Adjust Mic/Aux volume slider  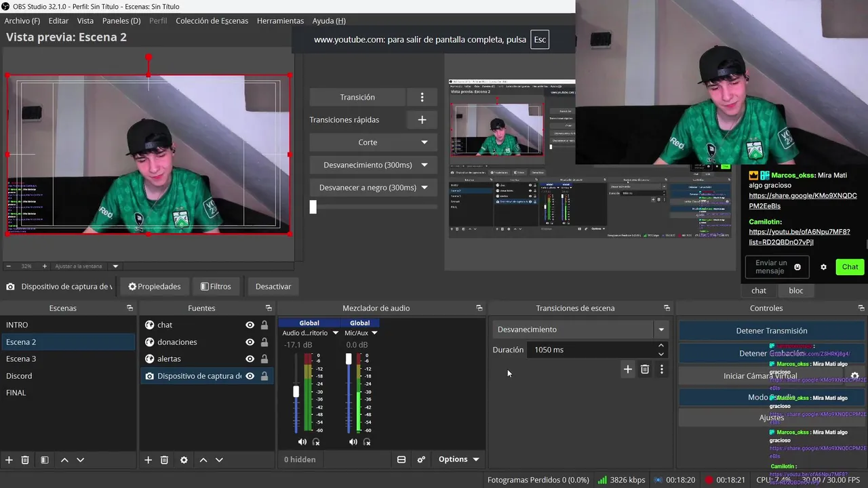[x=349, y=359]
